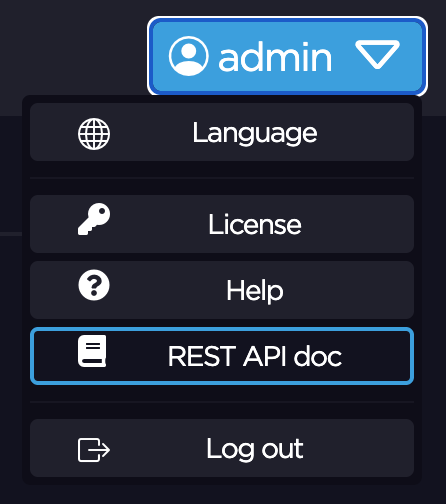Click the key icon for License
Image resolution: width=446 pixels, height=504 pixels.
tap(94, 219)
